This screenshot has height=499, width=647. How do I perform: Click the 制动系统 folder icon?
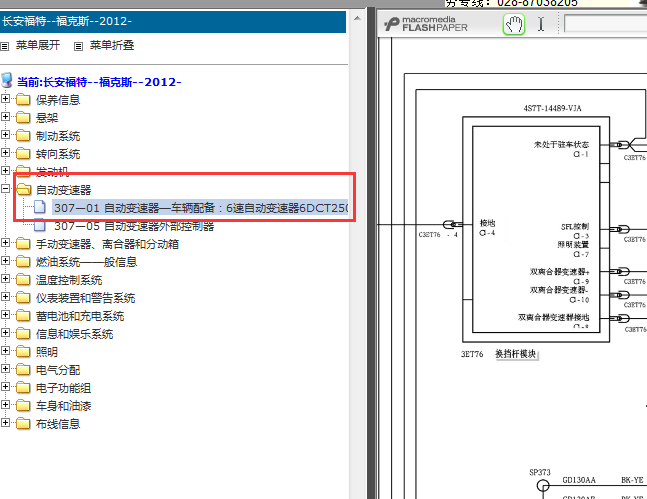(x=23, y=136)
